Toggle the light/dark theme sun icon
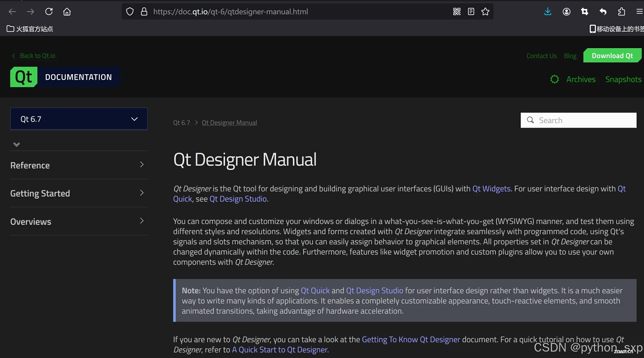The image size is (644, 358). point(555,79)
